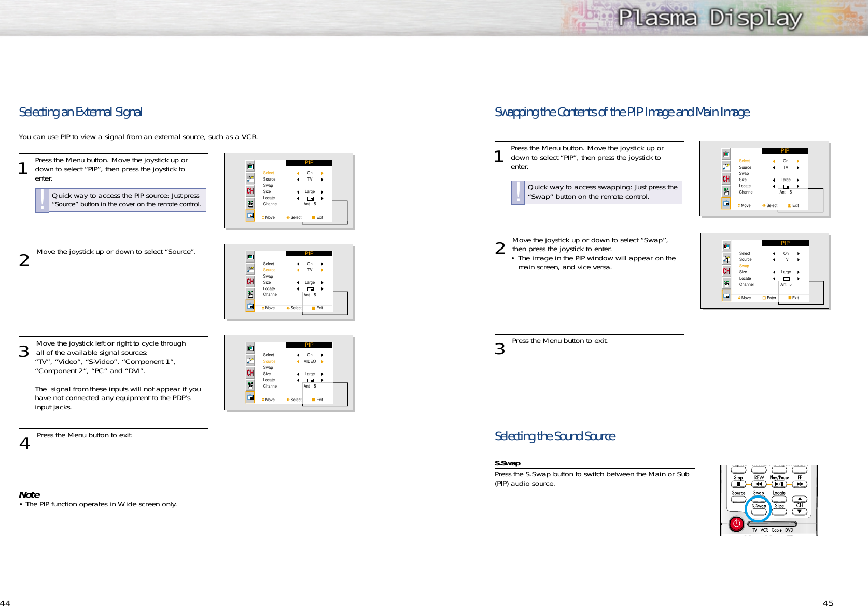Image resolution: width=868 pixels, height=606 pixels.
Task: Select Sound icon in the VIDEO source menu
Action: click(x=250, y=361)
